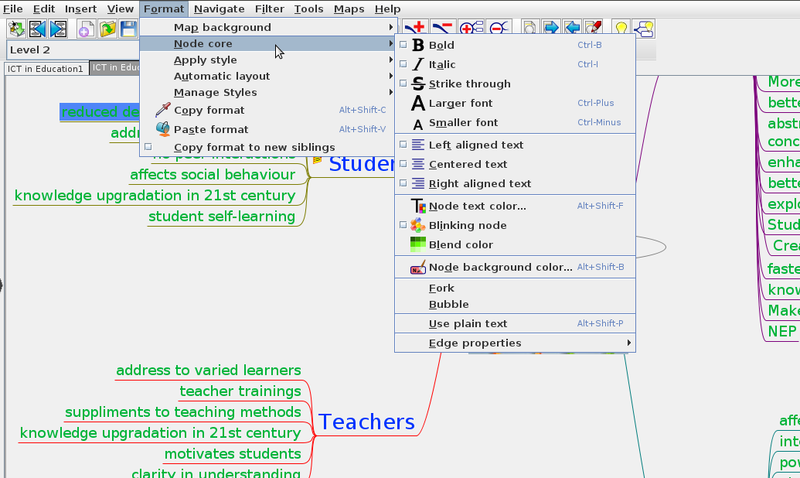
Task: Switch to the second ICT in Educ tab
Action: click(115, 67)
